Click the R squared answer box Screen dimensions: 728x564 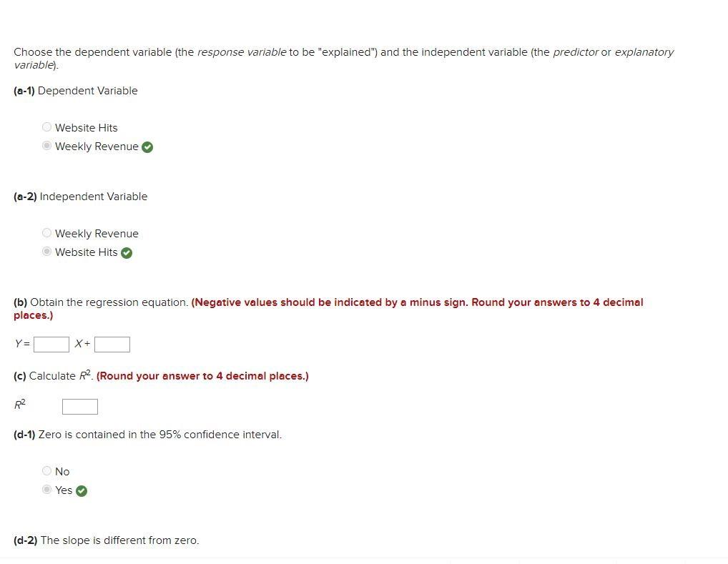click(79, 406)
